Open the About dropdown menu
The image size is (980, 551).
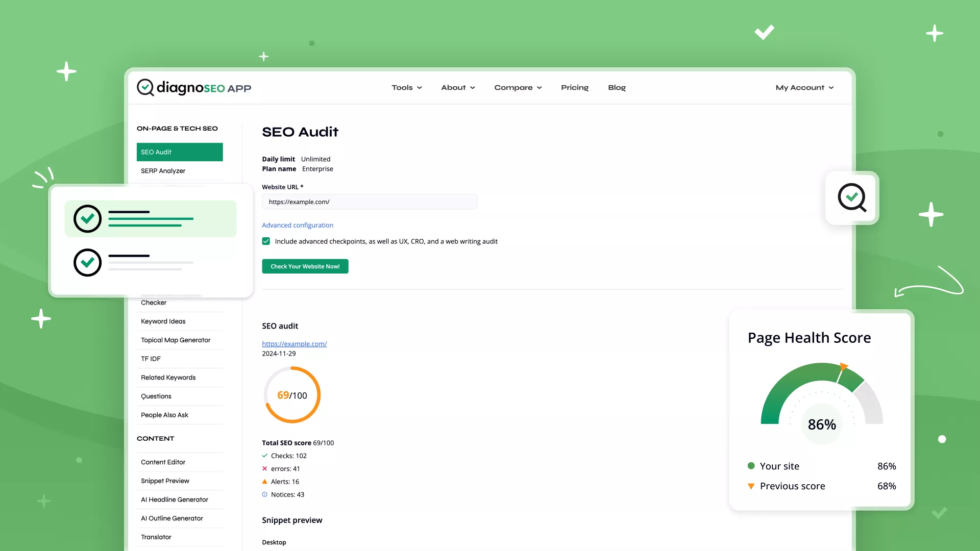(x=458, y=88)
